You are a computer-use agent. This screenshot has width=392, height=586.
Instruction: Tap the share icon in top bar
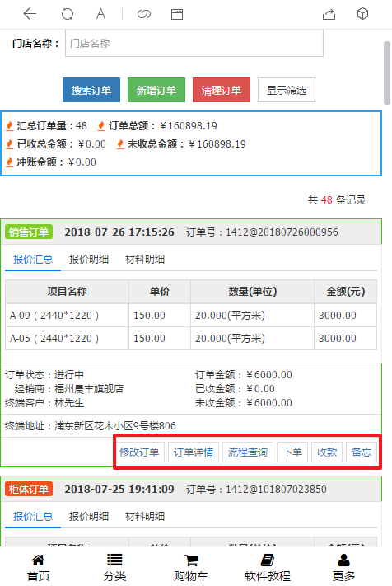click(329, 14)
